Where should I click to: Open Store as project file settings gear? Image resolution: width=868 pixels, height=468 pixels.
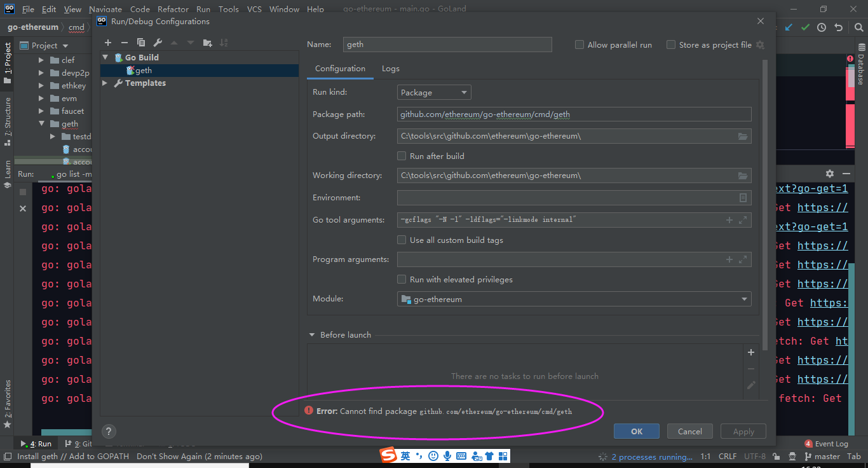coord(760,45)
